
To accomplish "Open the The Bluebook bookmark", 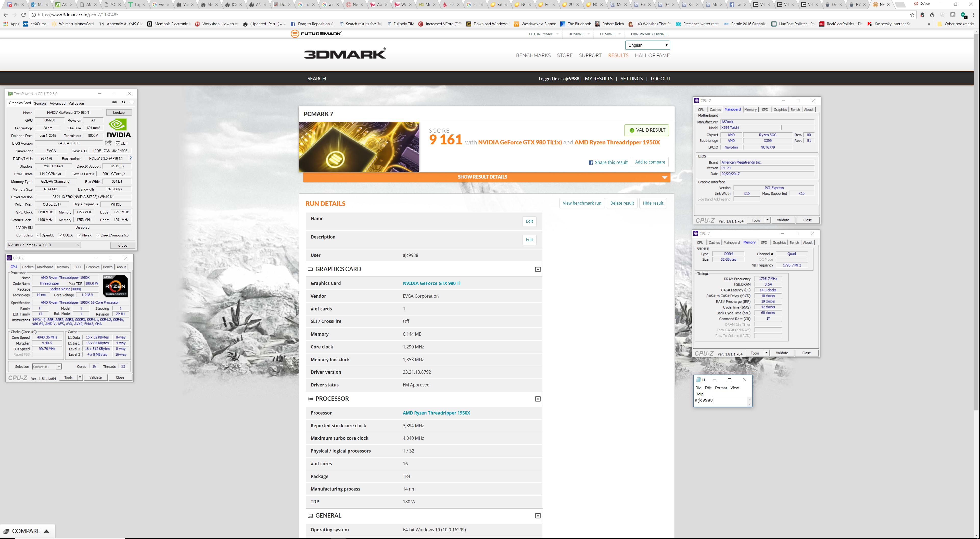I will (575, 24).
